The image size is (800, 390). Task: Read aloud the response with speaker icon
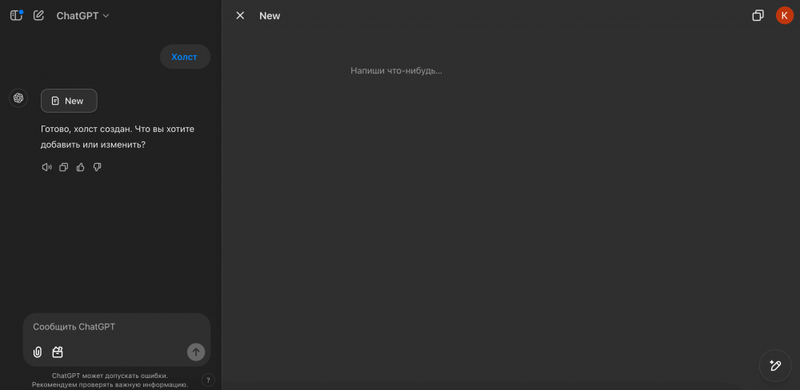point(47,167)
